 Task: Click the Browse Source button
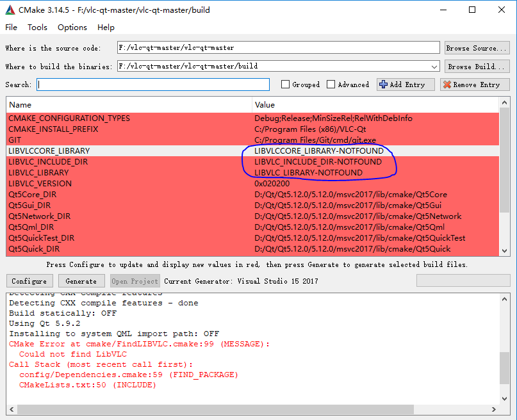(477, 48)
